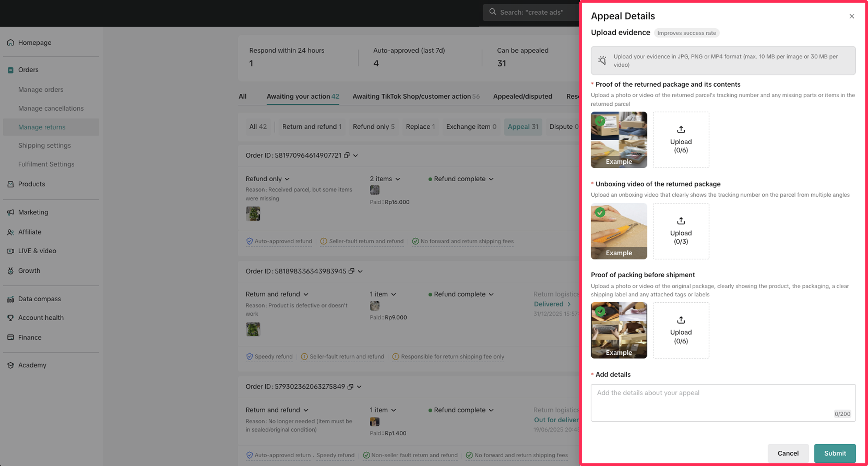The height and width of the screenshot is (466, 868).
Task: Switch to Appealed/disputed tab
Action: click(522, 96)
